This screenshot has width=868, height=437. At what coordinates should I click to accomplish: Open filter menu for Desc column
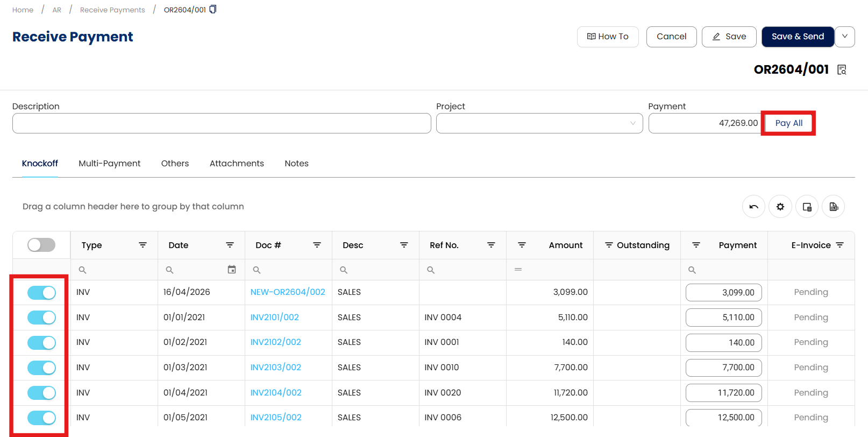(x=404, y=245)
